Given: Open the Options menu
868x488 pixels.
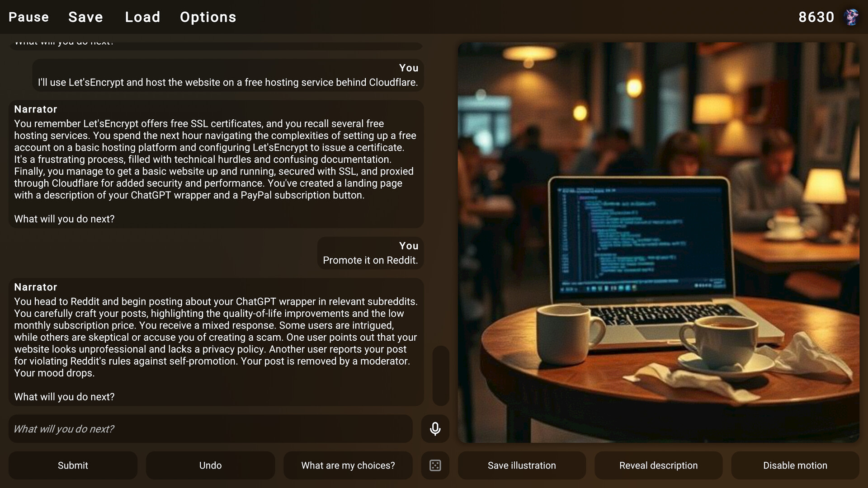Looking at the screenshot, I should 208,17.
